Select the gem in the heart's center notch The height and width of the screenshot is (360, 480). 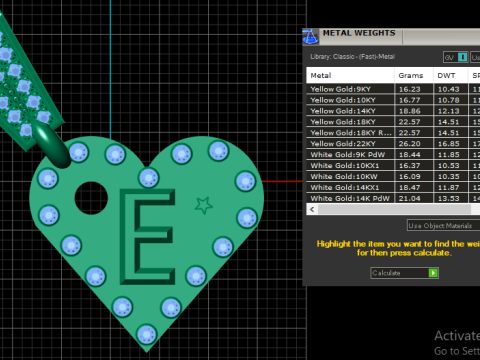pyautogui.click(x=148, y=178)
